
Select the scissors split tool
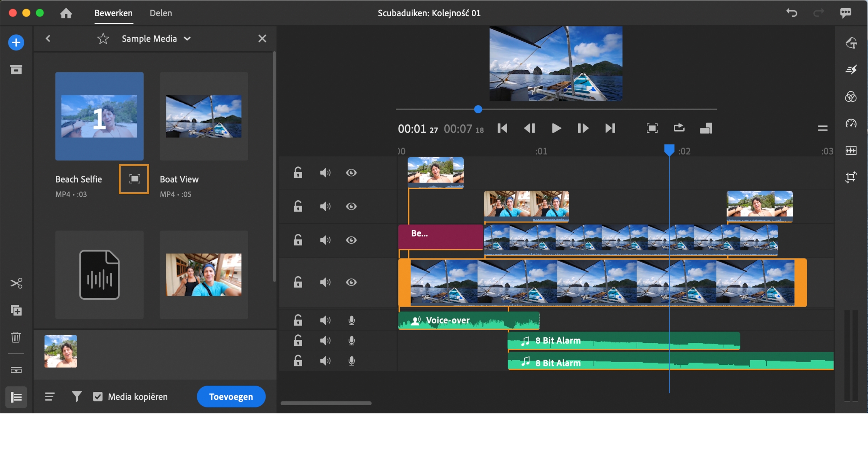pos(16,284)
